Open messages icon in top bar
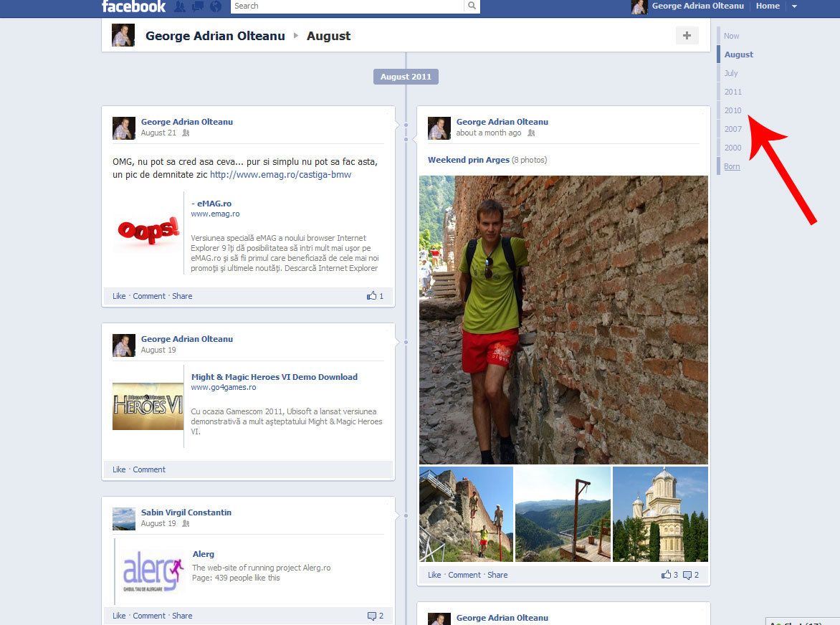This screenshot has width=840, height=625. click(x=198, y=6)
